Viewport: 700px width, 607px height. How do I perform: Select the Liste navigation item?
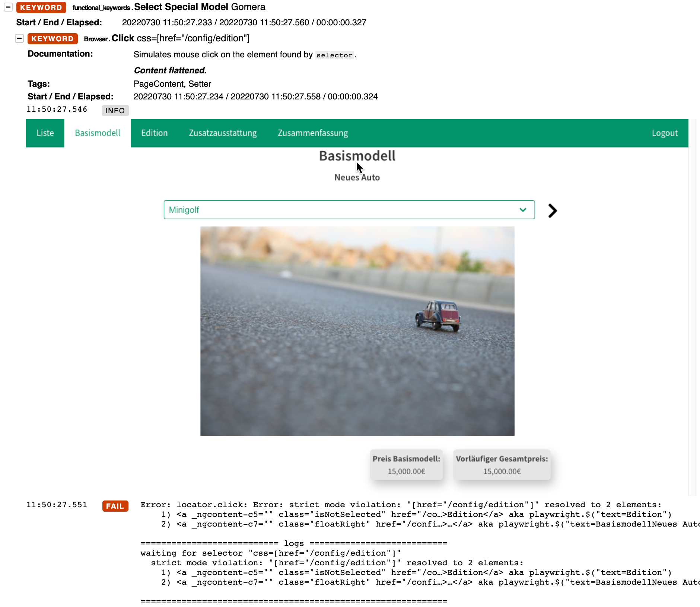pos(45,133)
